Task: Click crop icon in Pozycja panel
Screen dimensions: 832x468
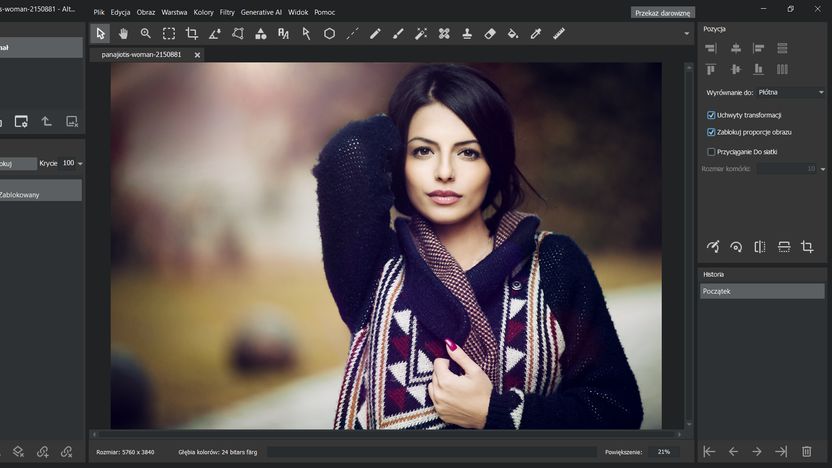Action: 807,247
